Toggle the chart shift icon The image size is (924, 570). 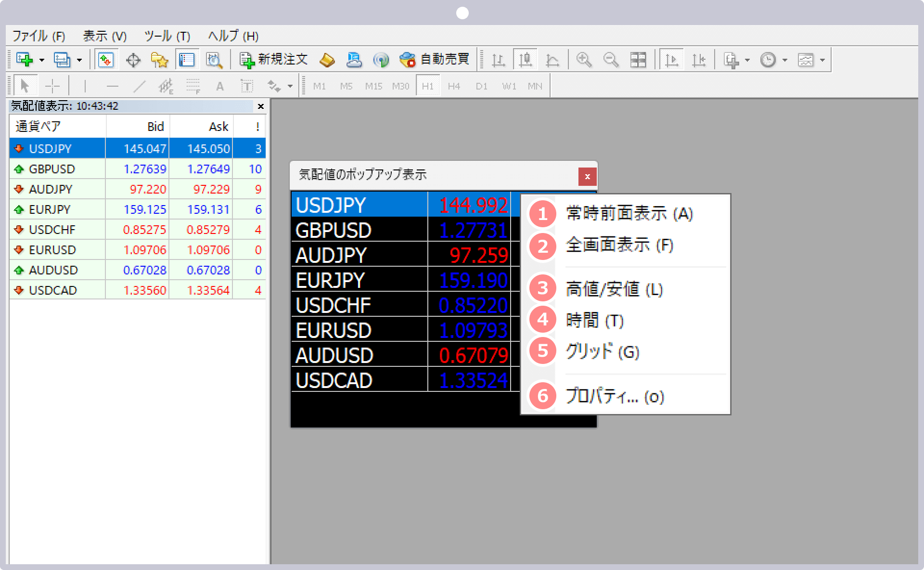click(x=698, y=60)
